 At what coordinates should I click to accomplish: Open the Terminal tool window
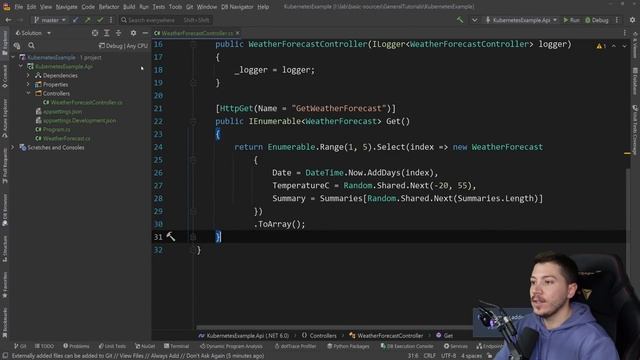point(176,346)
